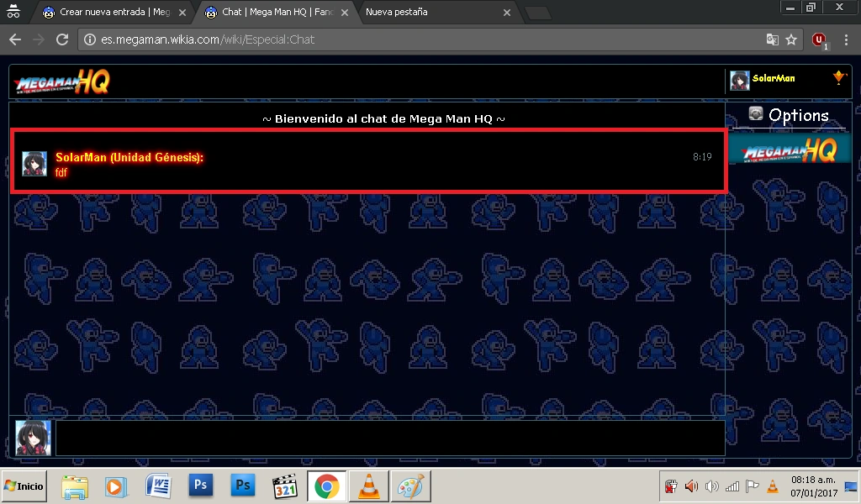Click the gray speaker tray icon
The height and width of the screenshot is (504, 861).
[711, 486]
